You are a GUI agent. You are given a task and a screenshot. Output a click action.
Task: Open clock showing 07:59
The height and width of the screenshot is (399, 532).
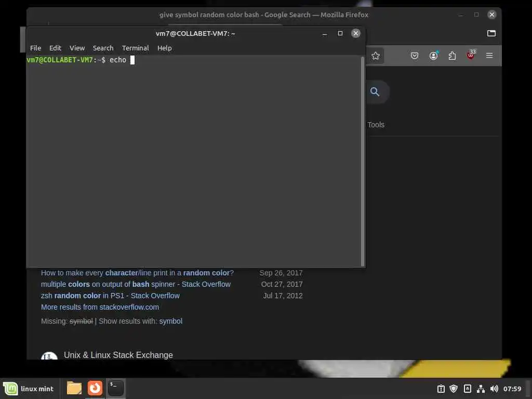512,389
